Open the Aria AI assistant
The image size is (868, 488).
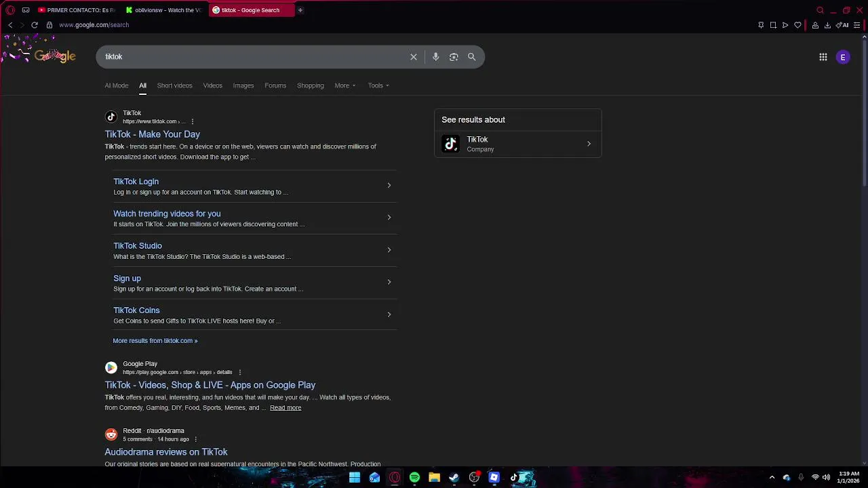click(x=843, y=25)
